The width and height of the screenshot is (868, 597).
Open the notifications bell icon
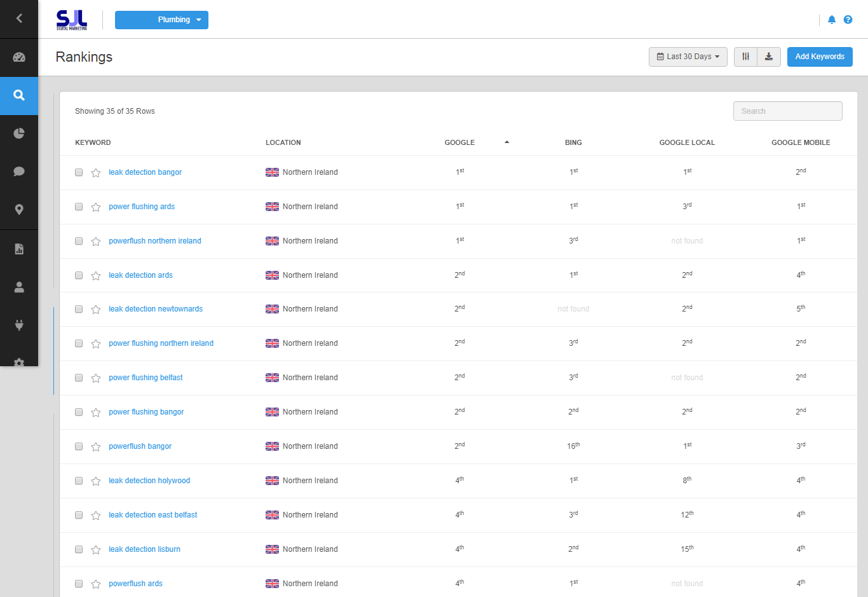tap(832, 20)
